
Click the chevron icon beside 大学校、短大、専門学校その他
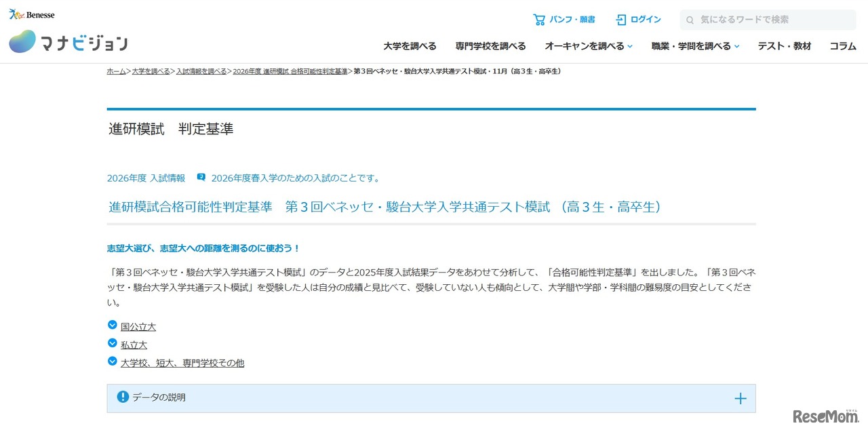click(x=112, y=361)
